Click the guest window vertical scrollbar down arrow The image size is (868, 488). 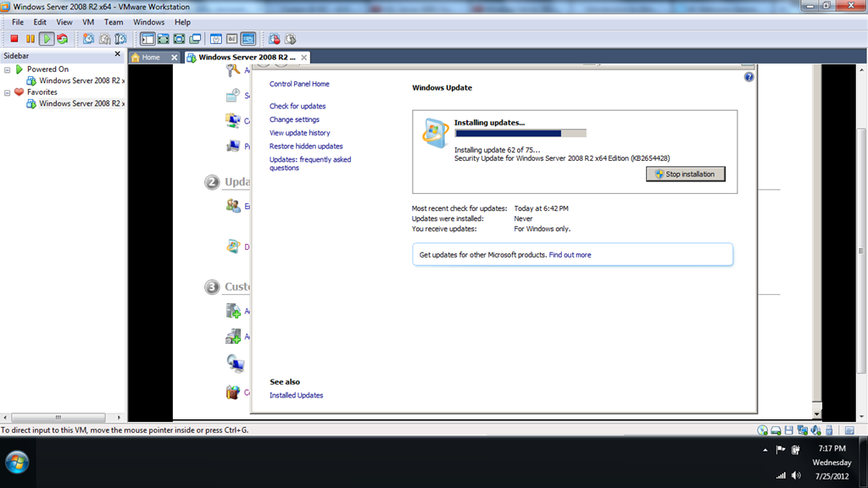click(x=816, y=413)
